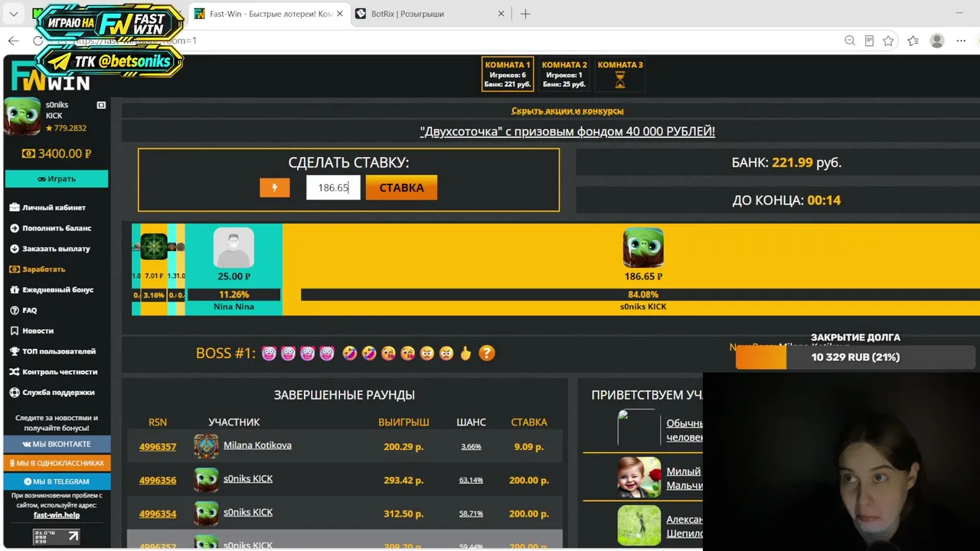Click Nina Nina's avatar in the bet strip
This screenshot has height=551, width=980.
234,248
